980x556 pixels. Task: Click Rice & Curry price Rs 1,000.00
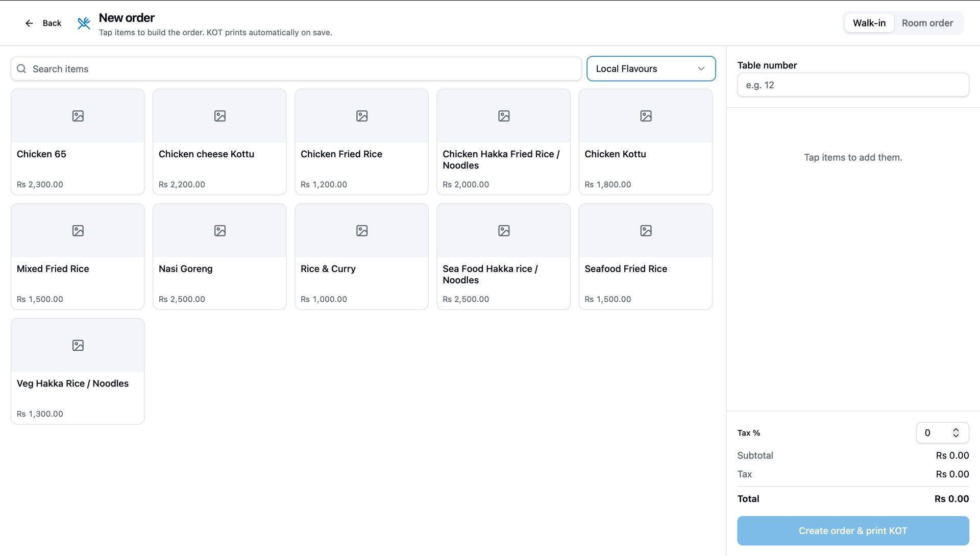pyautogui.click(x=324, y=299)
